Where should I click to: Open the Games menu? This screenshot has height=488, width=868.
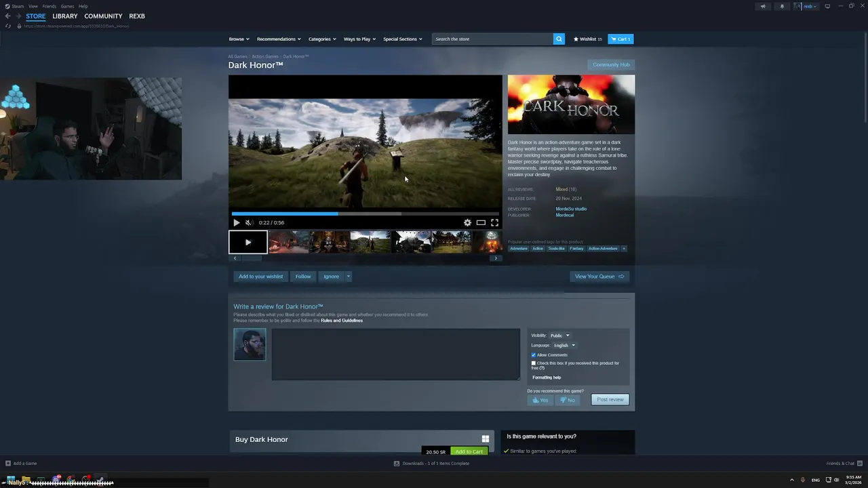click(67, 6)
